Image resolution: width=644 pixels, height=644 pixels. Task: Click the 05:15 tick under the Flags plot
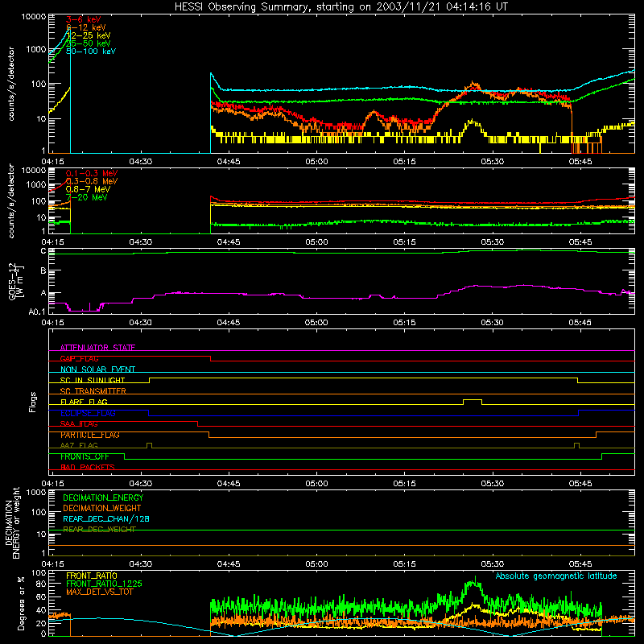pyautogui.click(x=404, y=484)
